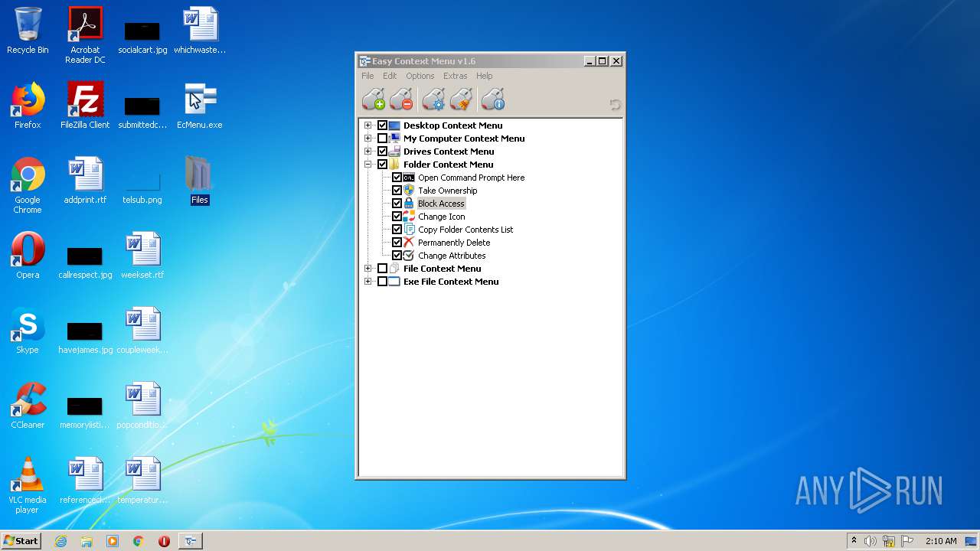This screenshot has width=980, height=551.
Task: Select the CCleaner desktop shortcut
Action: click(x=28, y=406)
